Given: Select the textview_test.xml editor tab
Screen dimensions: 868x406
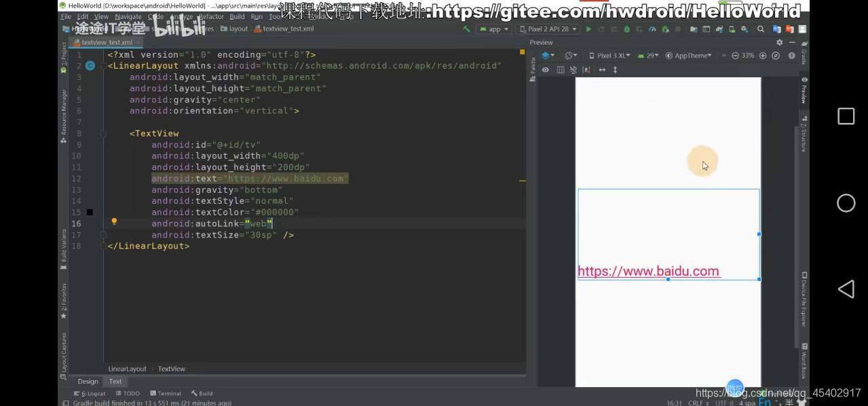Looking at the screenshot, I should [107, 42].
